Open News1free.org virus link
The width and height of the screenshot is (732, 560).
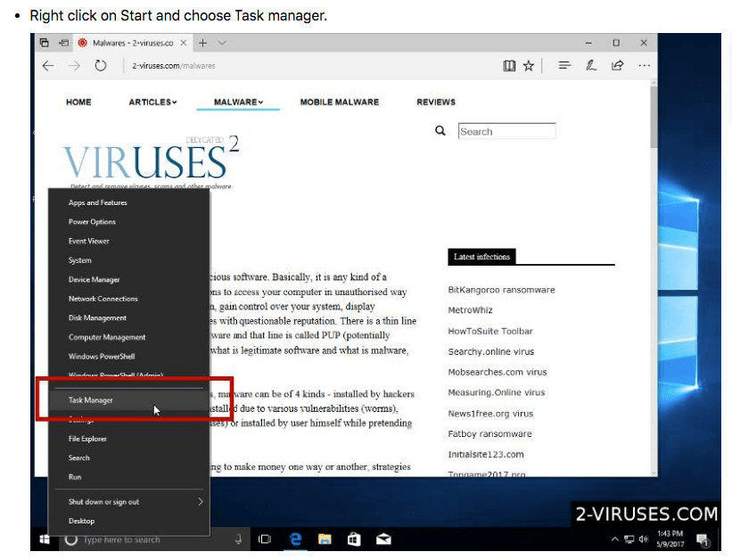coord(490,414)
